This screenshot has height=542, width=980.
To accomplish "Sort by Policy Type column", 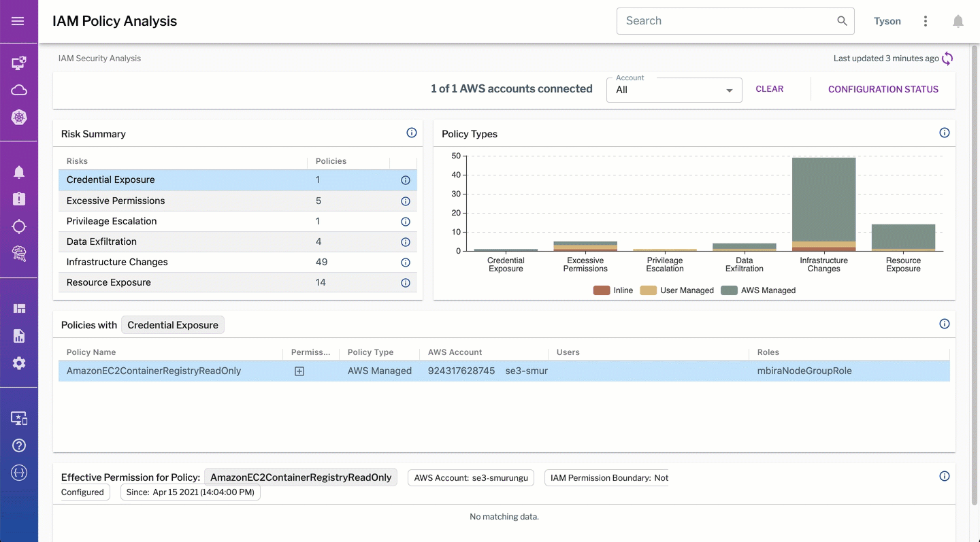I will 370,352.
